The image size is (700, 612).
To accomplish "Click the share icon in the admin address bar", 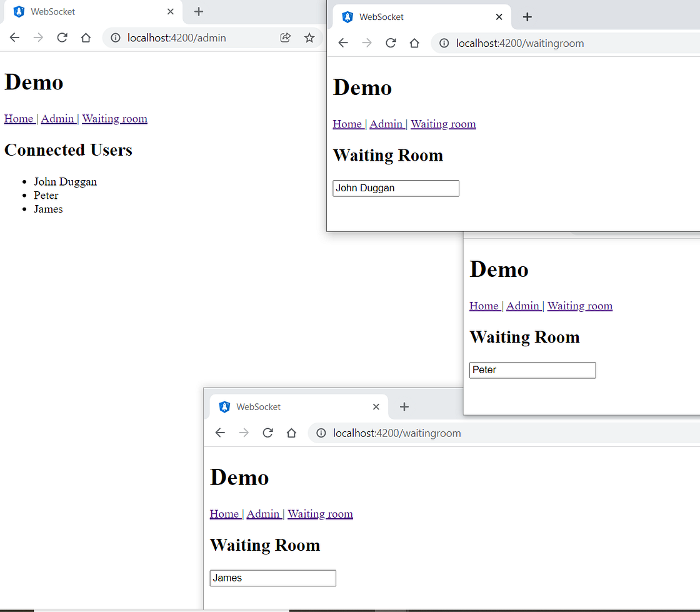I will 286,38.
